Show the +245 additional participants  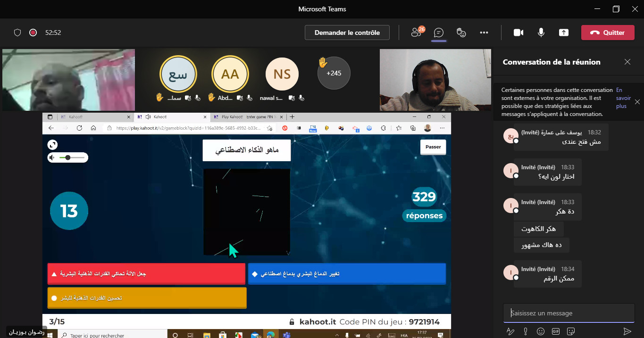tap(334, 73)
